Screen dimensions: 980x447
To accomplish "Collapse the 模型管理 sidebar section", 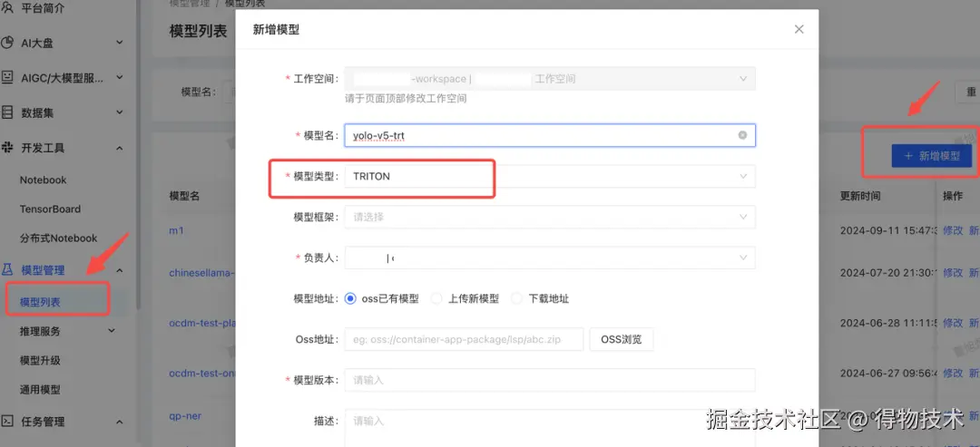I will pyautogui.click(x=120, y=269).
